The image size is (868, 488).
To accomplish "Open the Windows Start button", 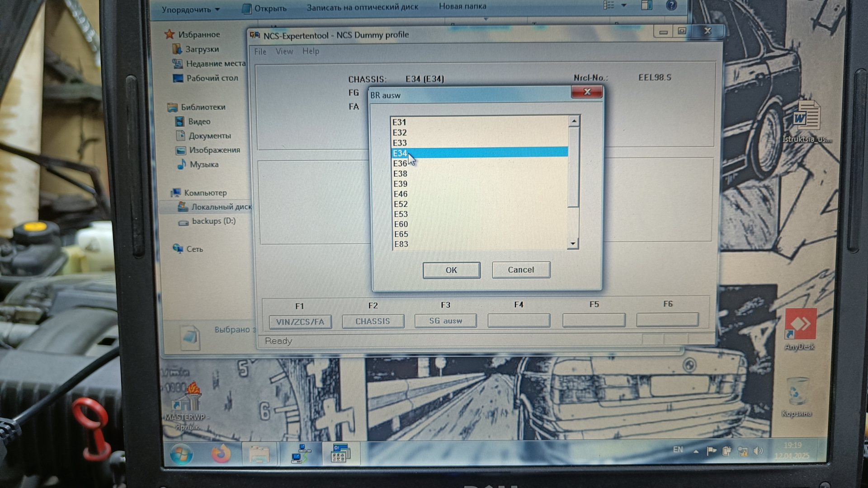I will tap(181, 454).
